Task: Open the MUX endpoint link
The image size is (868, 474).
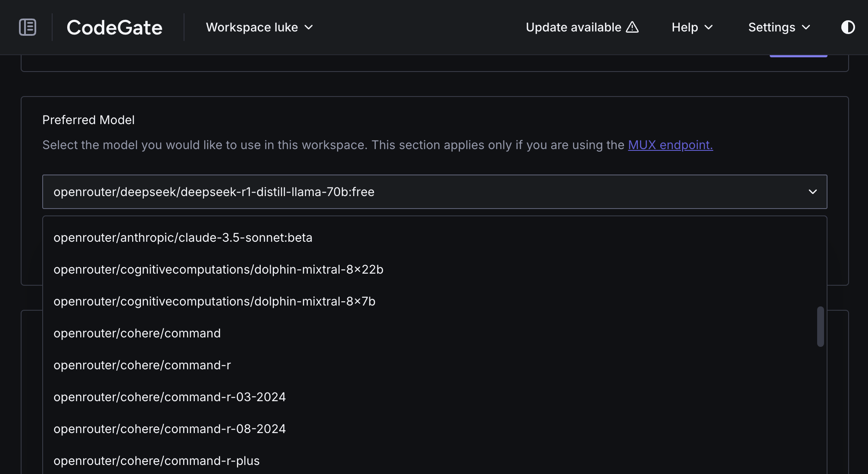Action: 670,145
